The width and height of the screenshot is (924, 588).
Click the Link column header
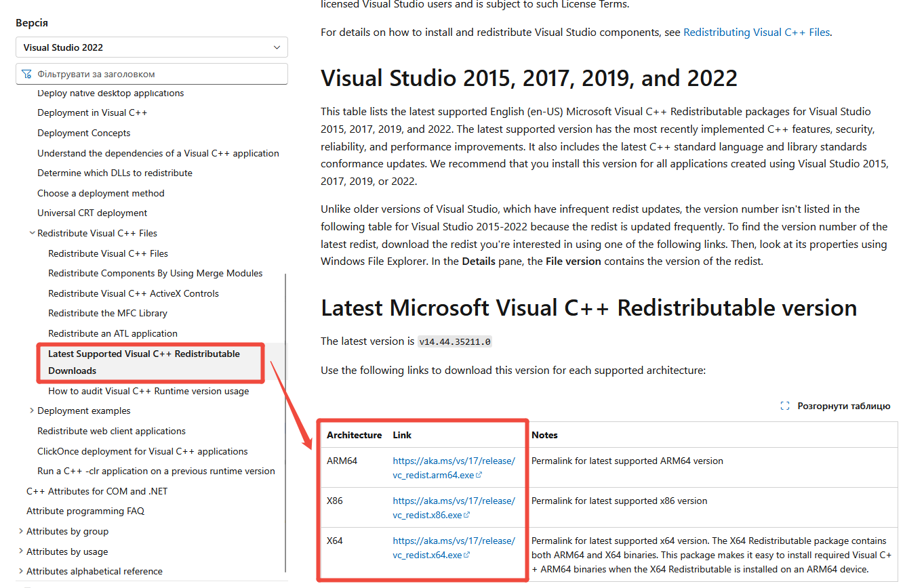pos(402,435)
